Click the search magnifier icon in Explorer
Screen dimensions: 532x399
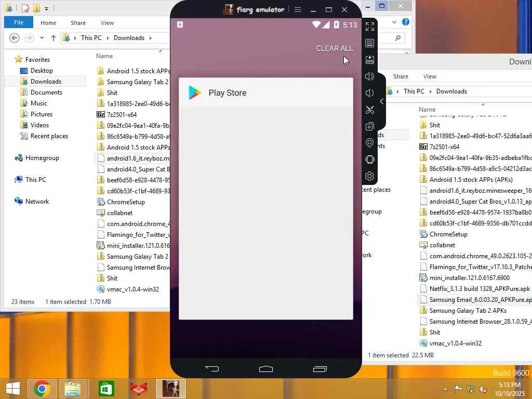pyautogui.click(x=397, y=38)
